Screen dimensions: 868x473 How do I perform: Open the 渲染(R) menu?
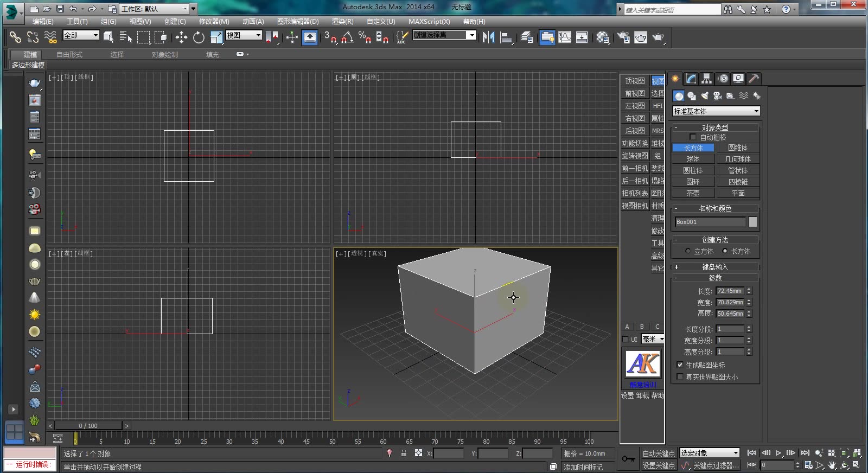342,22
